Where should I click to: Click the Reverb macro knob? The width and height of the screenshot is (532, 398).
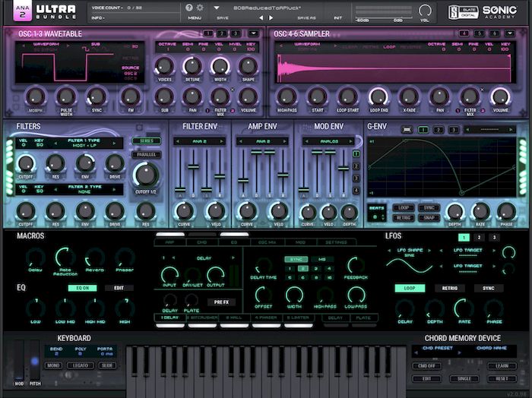tap(95, 257)
